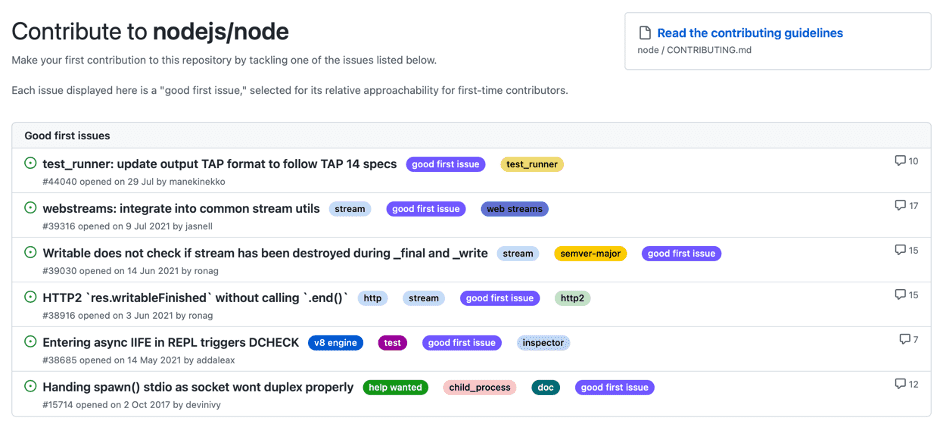Select the yellow test_runner label
Screen dimensions: 941x427
(531, 164)
